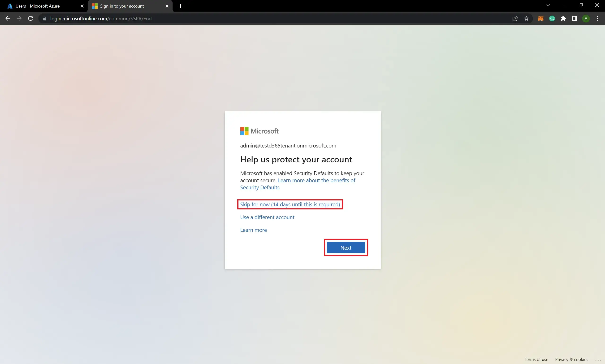This screenshot has width=605, height=364.
Task: Click the Azure tab favicon
Action: tap(10, 6)
